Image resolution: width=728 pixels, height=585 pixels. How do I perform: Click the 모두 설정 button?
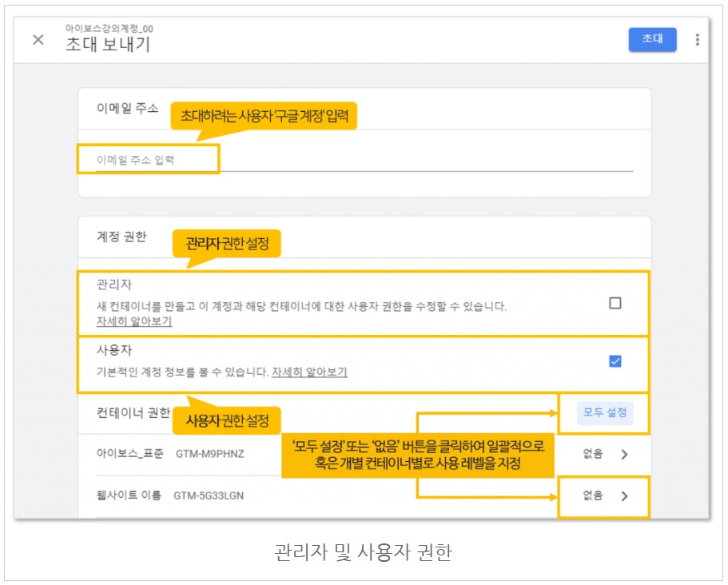click(x=604, y=412)
